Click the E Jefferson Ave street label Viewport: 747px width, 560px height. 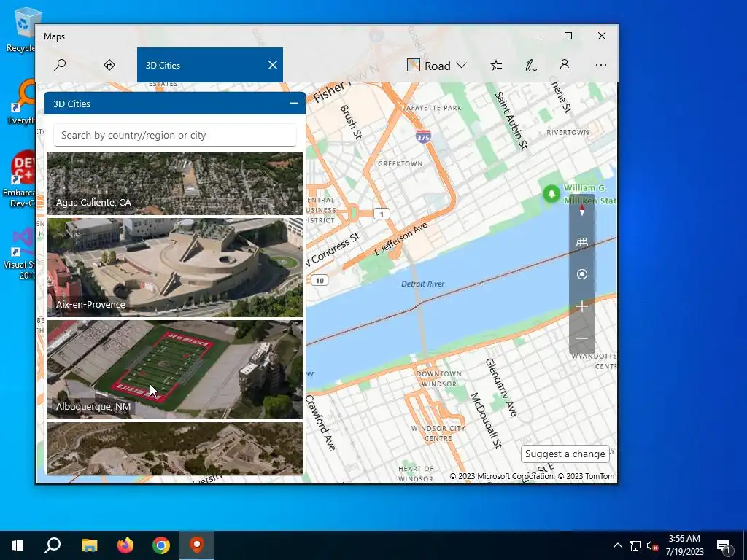(x=400, y=239)
